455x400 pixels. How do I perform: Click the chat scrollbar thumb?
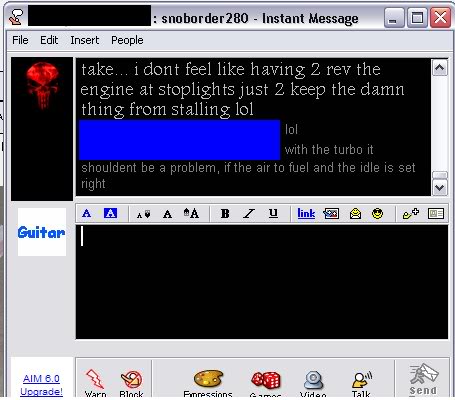(440, 175)
